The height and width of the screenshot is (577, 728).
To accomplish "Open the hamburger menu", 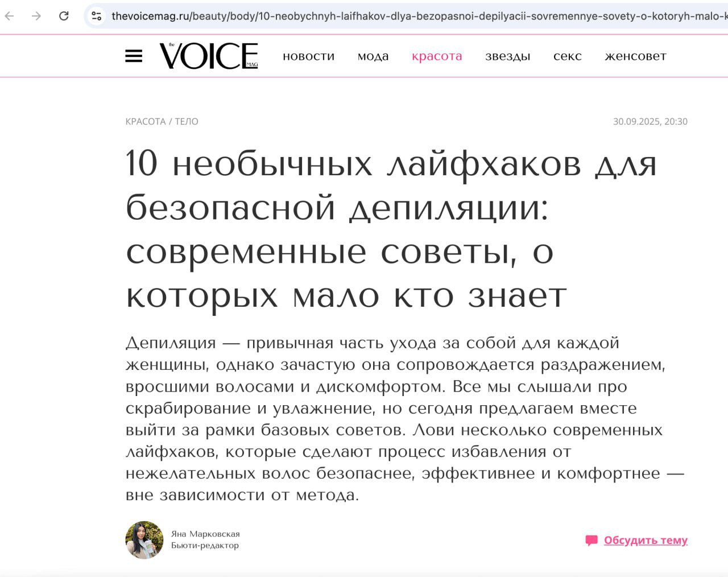I will point(134,56).
